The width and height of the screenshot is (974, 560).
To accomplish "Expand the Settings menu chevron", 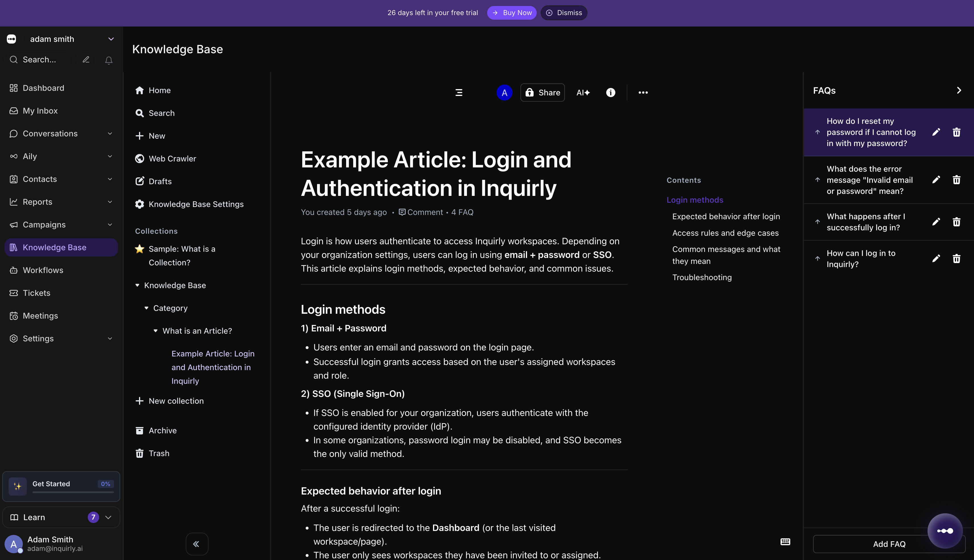I will pyautogui.click(x=110, y=339).
